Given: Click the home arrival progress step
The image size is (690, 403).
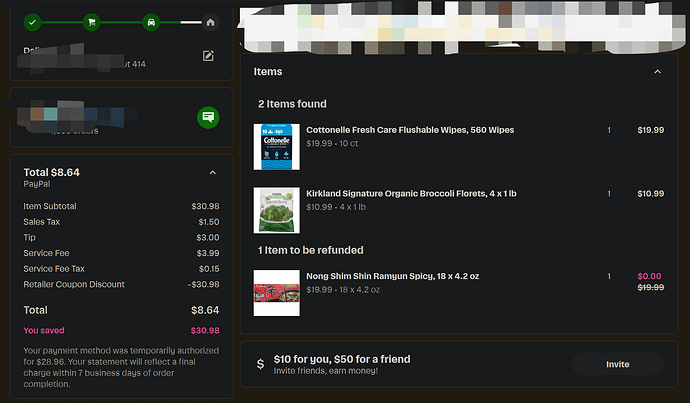Looking at the screenshot, I should pyautogui.click(x=210, y=22).
